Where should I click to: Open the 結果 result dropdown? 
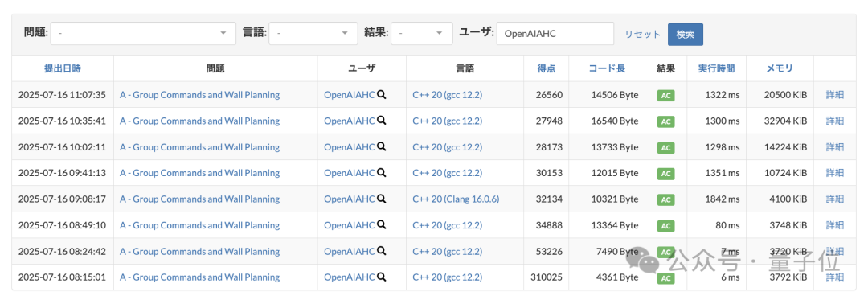[x=422, y=33]
